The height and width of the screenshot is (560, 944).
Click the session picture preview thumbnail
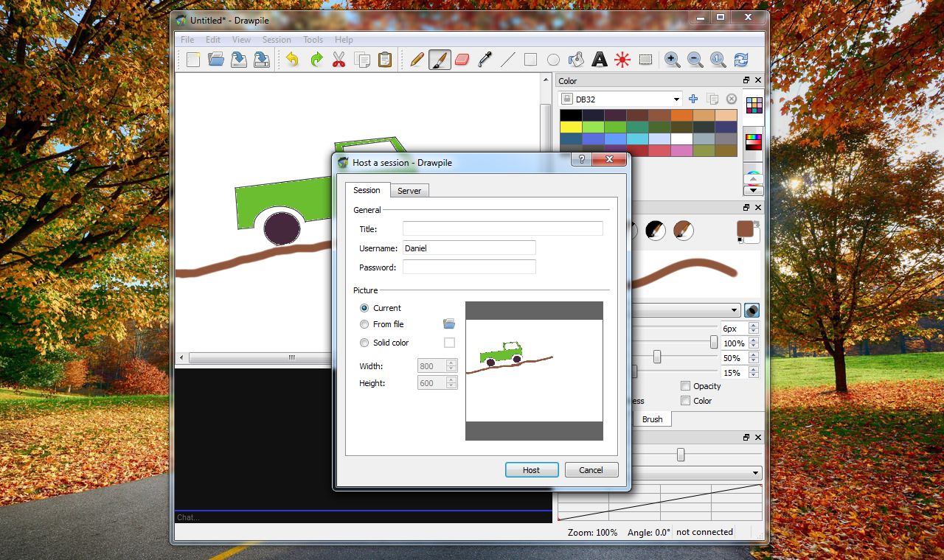(534, 371)
